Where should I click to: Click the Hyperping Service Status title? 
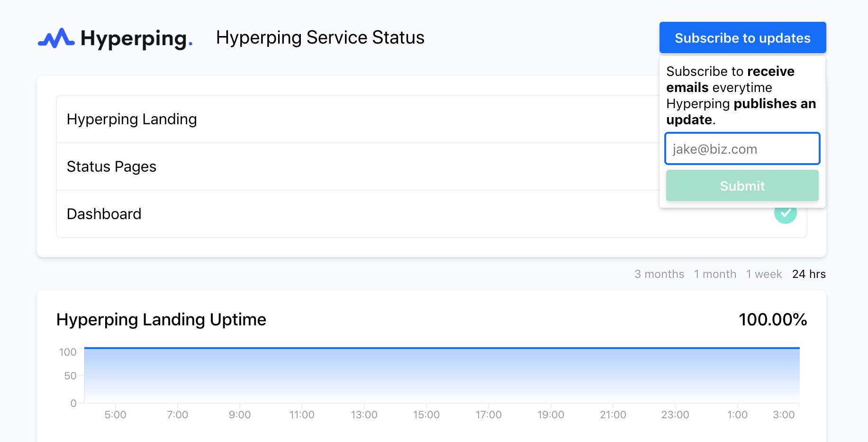[320, 37]
